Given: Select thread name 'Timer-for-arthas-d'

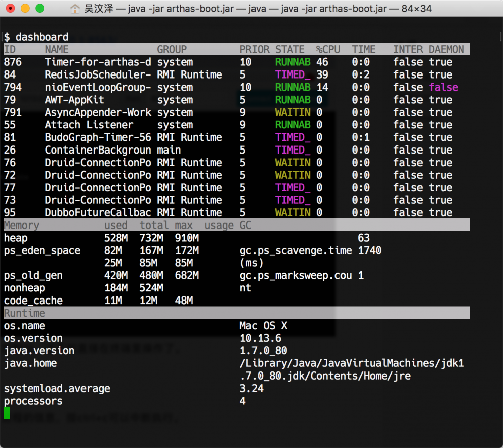Looking at the screenshot, I should click(x=98, y=62).
